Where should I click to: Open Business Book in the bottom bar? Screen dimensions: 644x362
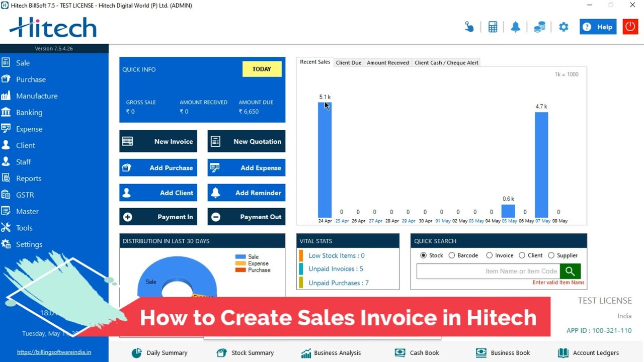503,353
